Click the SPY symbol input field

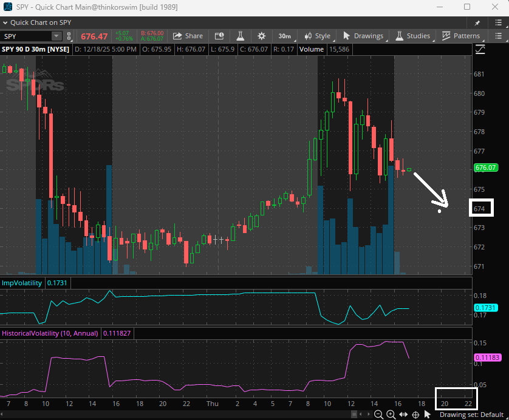pyautogui.click(x=26, y=36)
